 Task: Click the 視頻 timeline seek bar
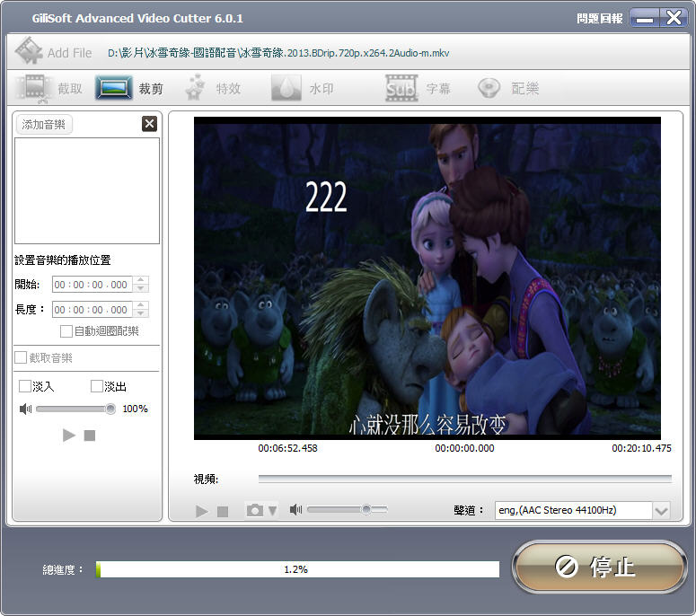(x=464, y=479)
